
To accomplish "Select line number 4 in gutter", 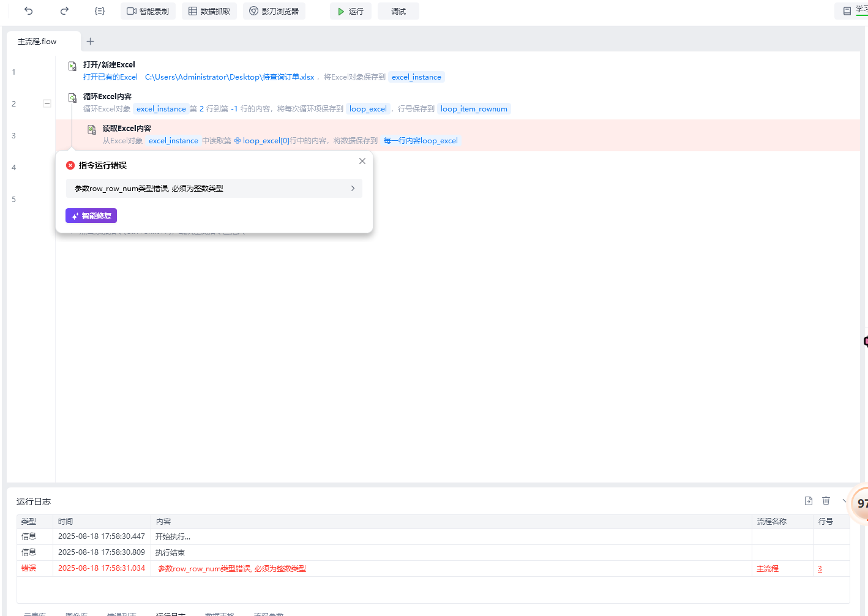I will click(x=13, y=167).
